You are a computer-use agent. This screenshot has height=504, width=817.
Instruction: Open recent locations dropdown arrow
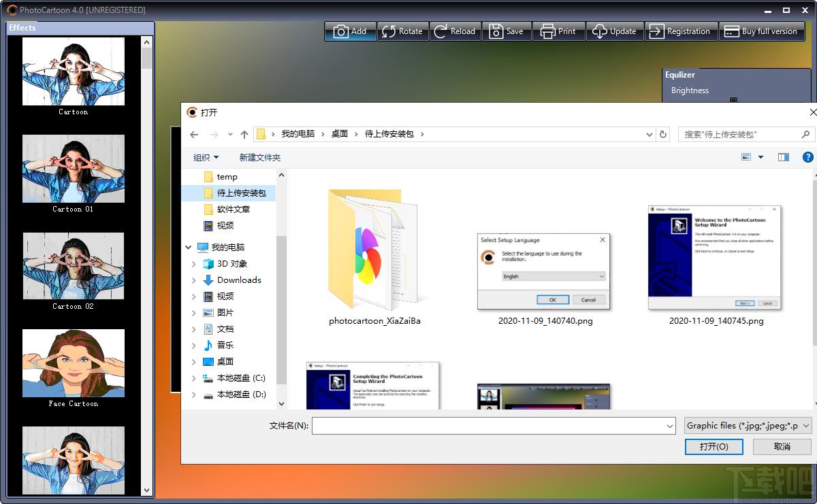click(230, 135)
